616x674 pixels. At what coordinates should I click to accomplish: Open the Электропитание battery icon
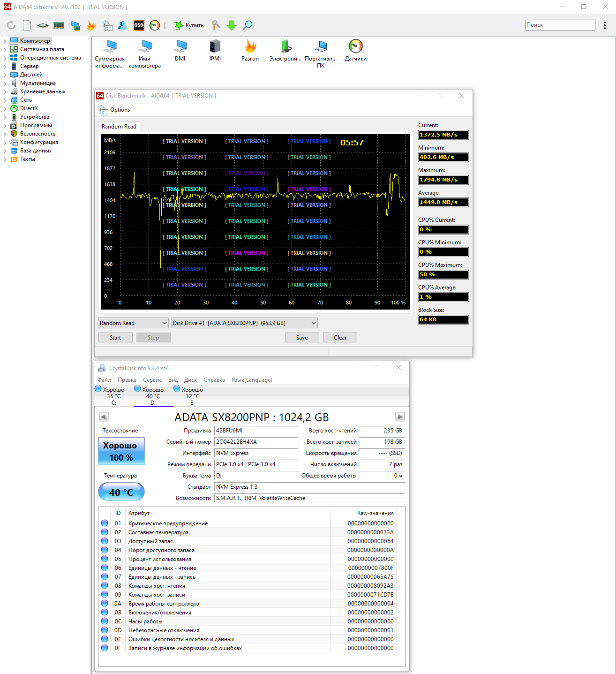tap(285, 51)
